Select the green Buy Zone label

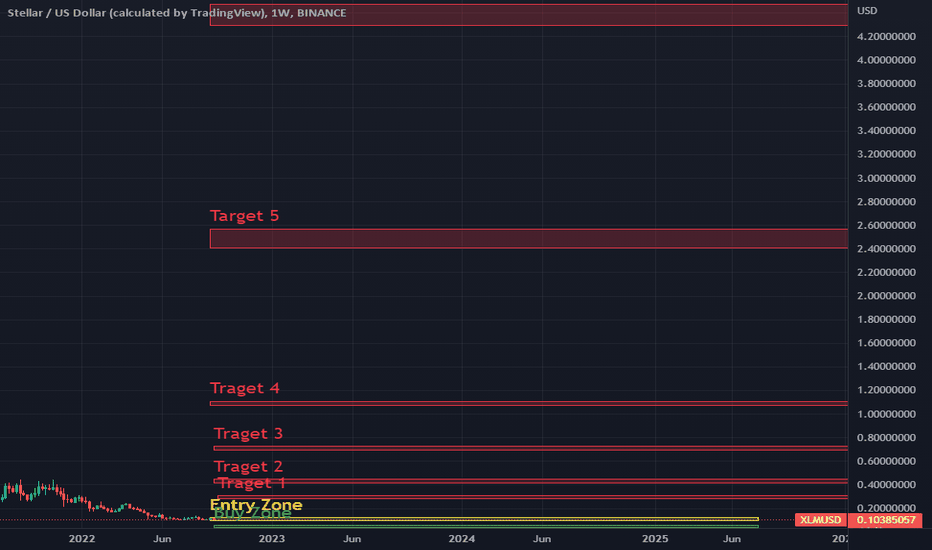(253, 513)
